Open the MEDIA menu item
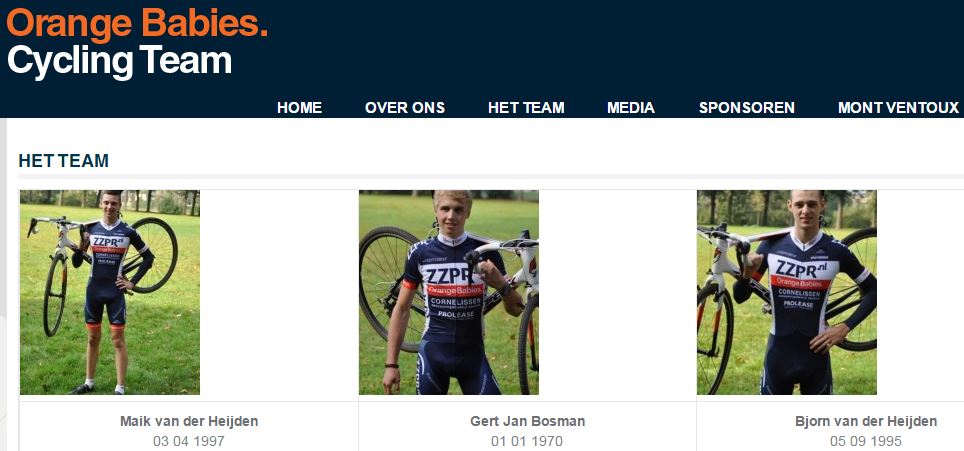Image resolution: width=964 pixels, height=451 pixels. [x=631, y=108]
